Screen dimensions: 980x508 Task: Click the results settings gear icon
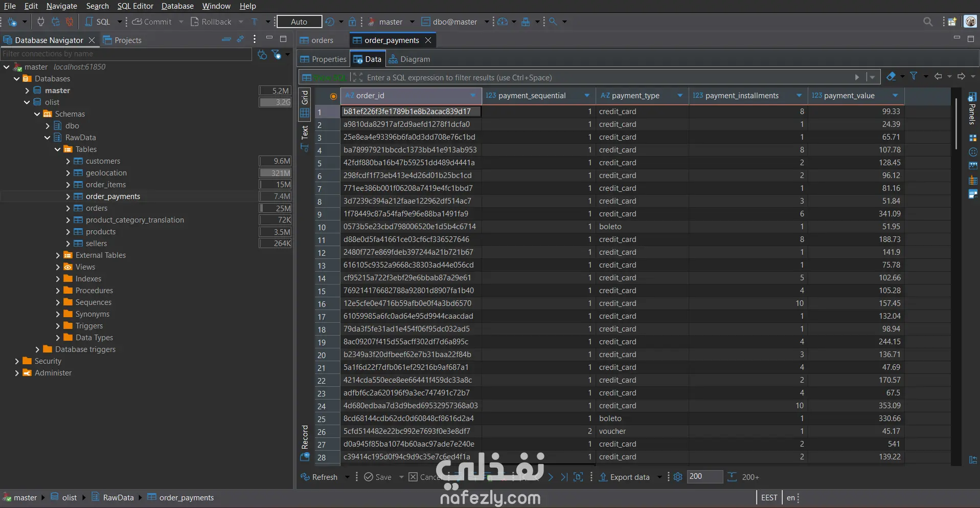coord(678,477)
